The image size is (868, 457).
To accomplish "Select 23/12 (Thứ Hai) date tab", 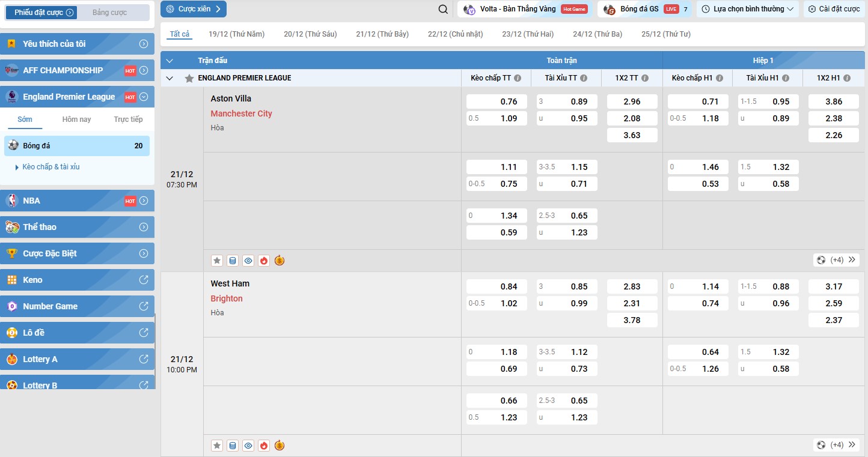I will tap(528, 34).
